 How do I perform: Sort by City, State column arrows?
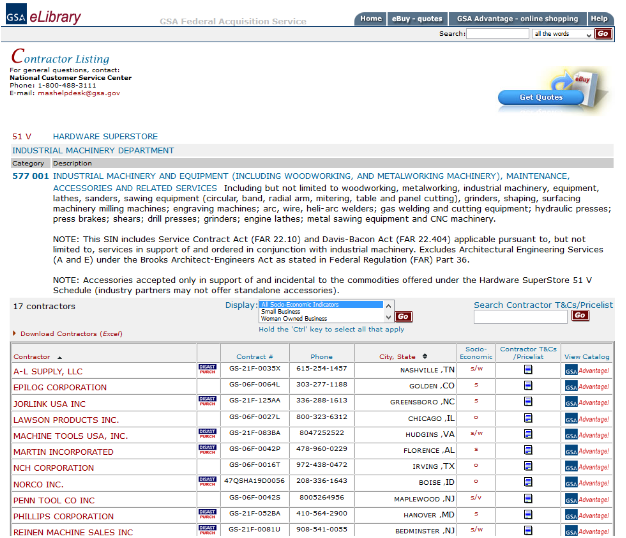[x=425, y=356]
